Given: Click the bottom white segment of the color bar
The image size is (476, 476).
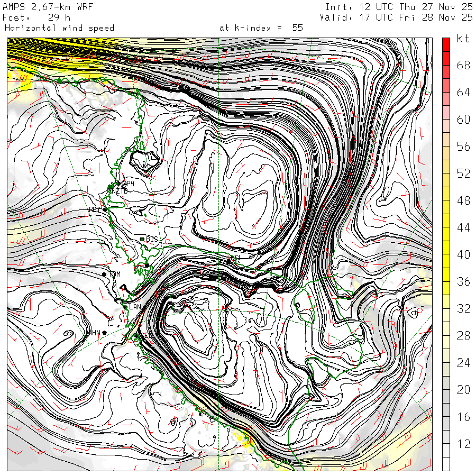Looking at the screenshot, I should pos(446,464).
